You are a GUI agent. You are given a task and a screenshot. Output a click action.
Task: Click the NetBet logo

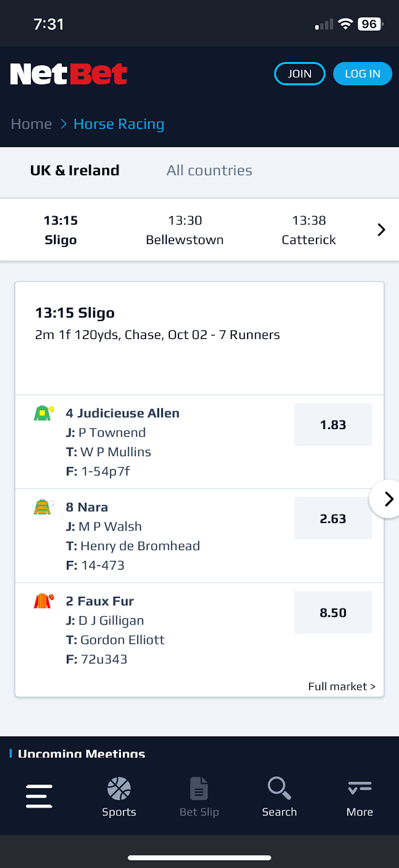(x=68, y=74)
